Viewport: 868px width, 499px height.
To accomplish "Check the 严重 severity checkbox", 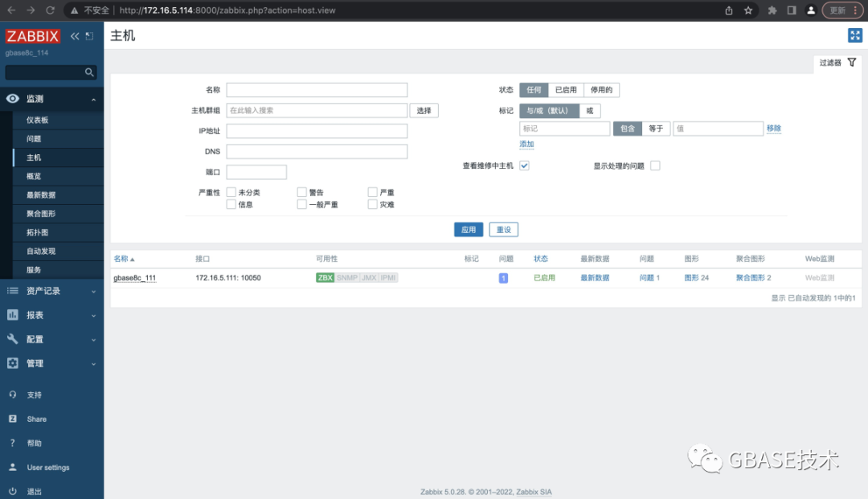I will point(373,192).
